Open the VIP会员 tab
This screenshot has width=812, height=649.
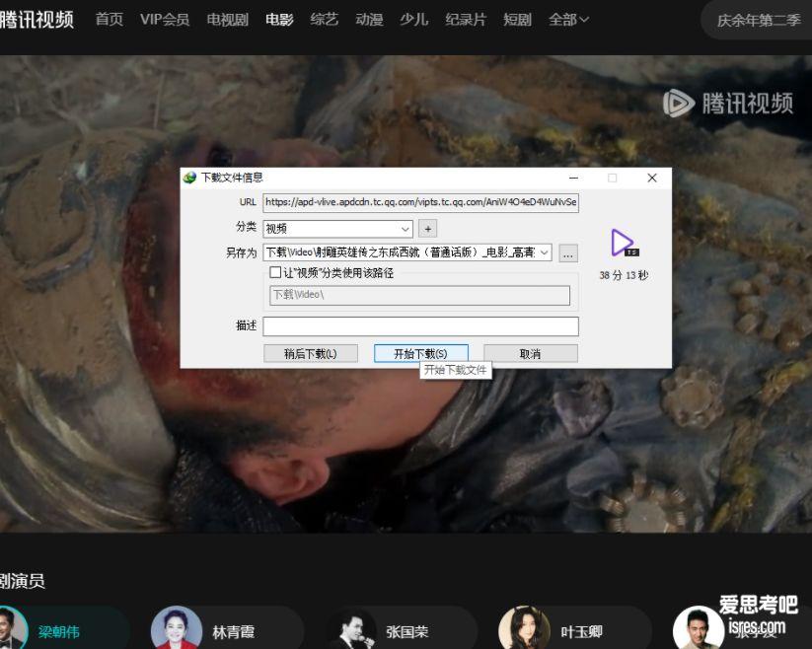point(165,20)
